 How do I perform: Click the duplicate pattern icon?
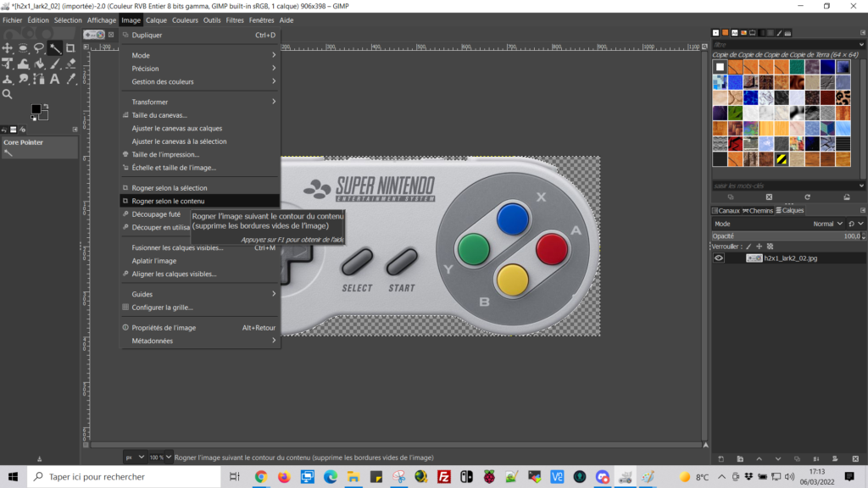(x=731, y=197)
